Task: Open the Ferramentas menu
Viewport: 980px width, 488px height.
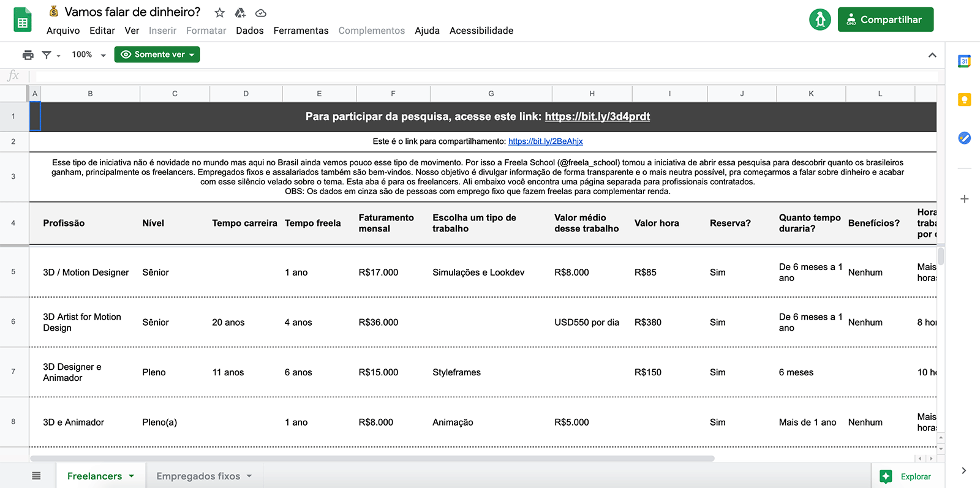Action: (x=301, y=31)
